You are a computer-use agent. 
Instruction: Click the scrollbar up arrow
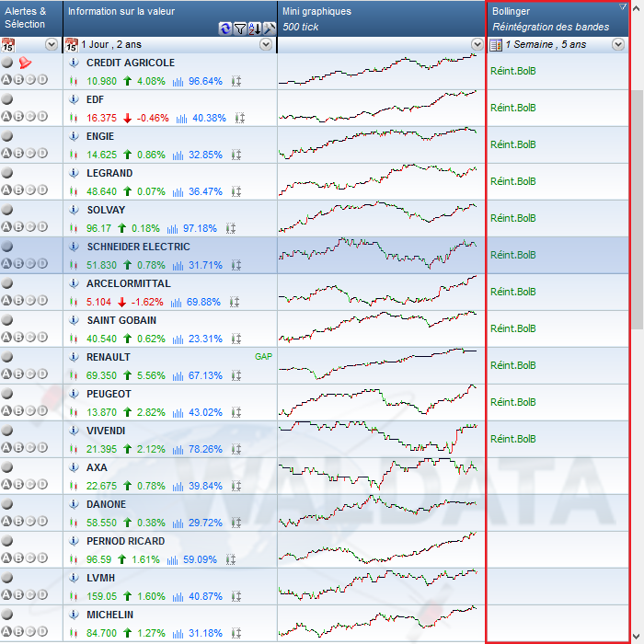pyautogui.click(x=638, y=8)
